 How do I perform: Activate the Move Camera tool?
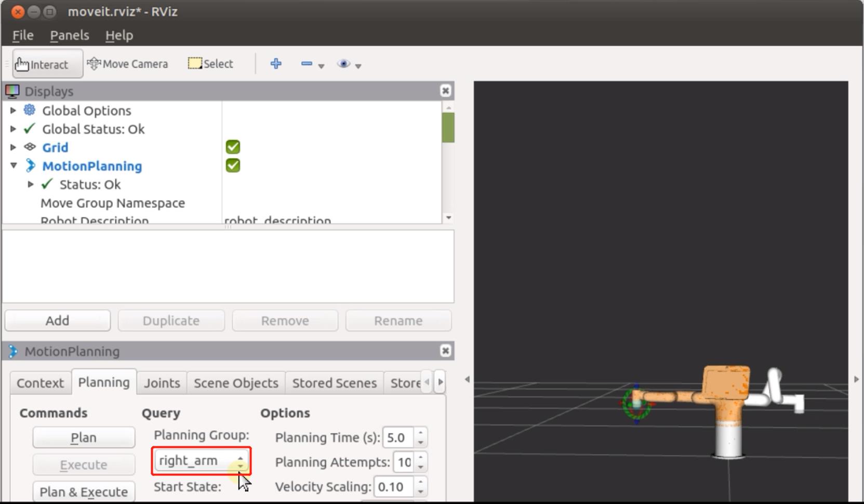(x=127, y=64)
